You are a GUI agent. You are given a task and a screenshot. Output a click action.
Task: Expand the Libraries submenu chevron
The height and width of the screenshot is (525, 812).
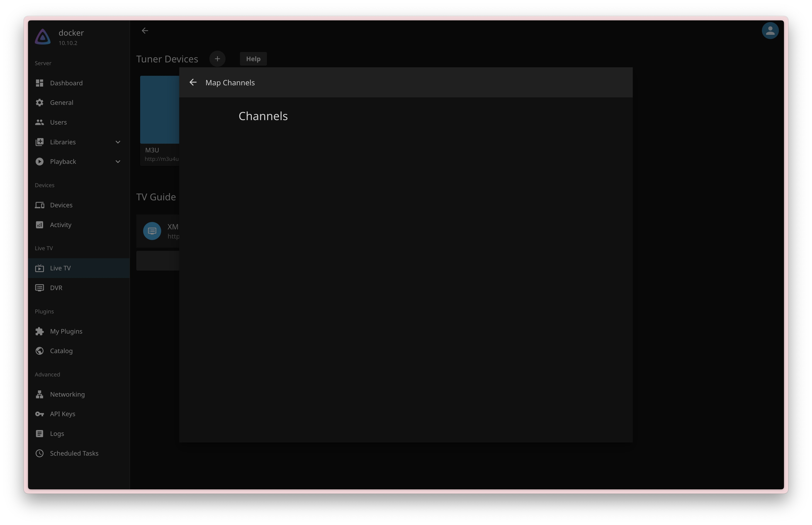tap(118, 142)
